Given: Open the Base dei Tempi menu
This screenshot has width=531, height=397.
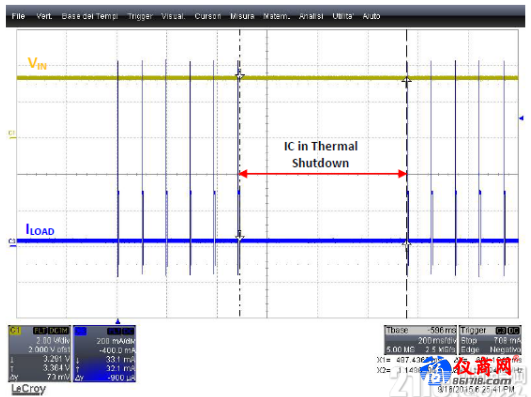Looking at the screenshot, I should point(90,16).
